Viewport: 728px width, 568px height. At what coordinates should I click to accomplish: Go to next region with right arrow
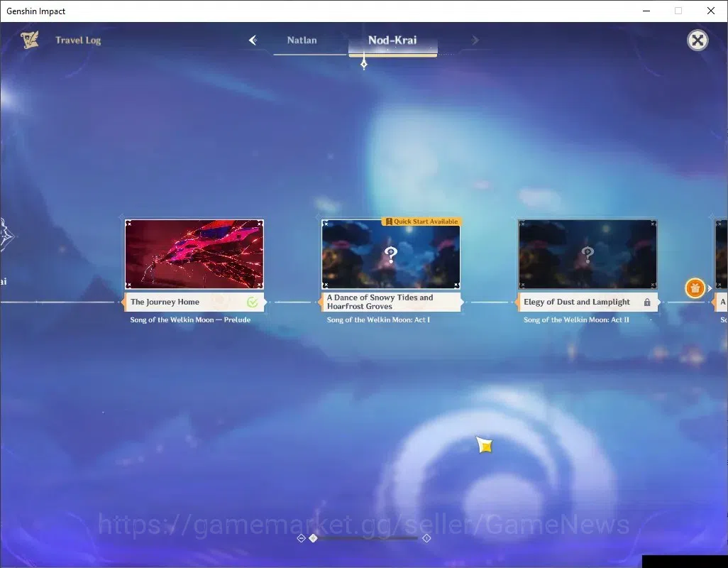[475, 40]
